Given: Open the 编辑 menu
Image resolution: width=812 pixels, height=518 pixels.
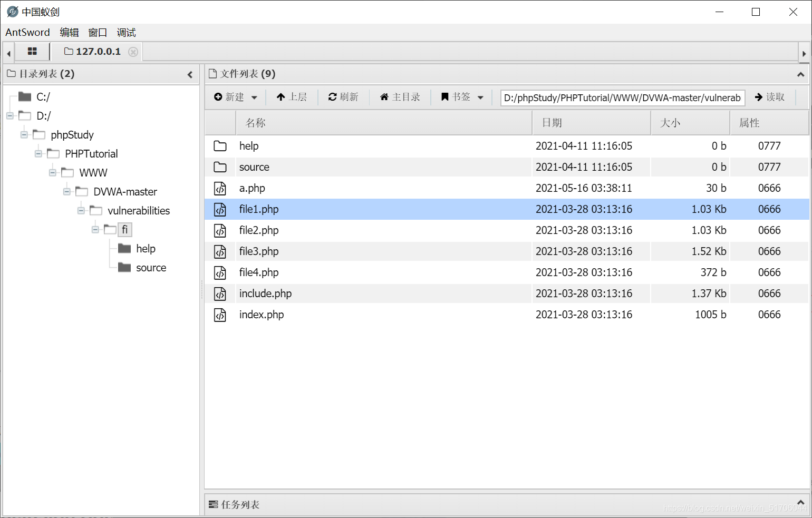Looking at the screenshot, I should pyautogui.click(x=69, y=32).
